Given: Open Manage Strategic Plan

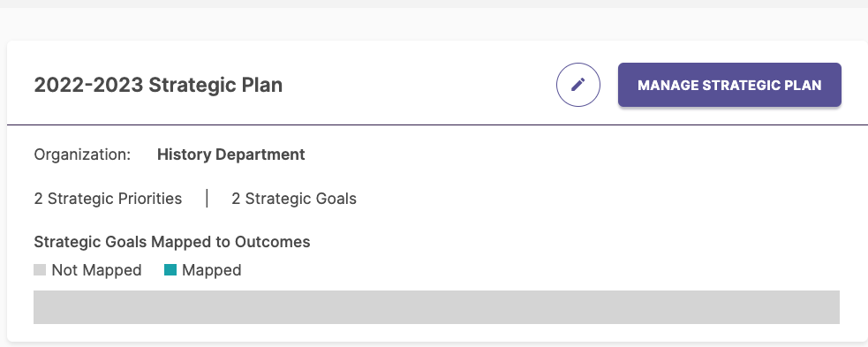Looking at the screenshot, I should [729, 85].
